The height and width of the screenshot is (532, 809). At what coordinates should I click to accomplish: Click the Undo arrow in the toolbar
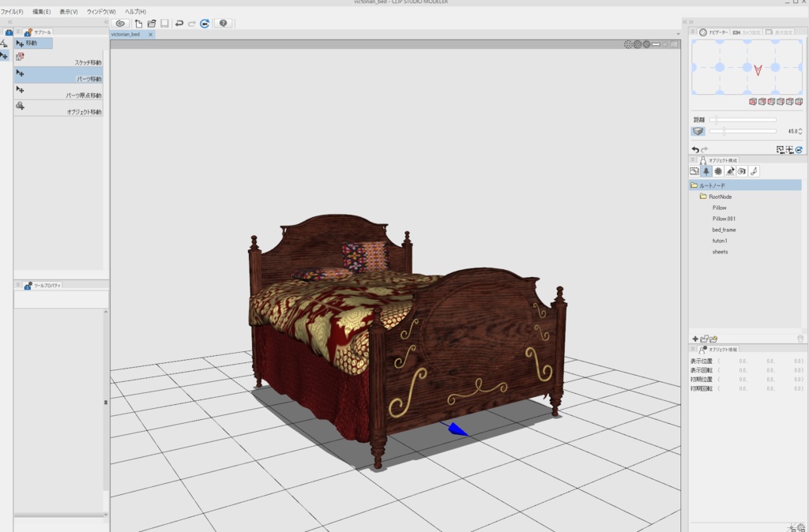[180, 24]
